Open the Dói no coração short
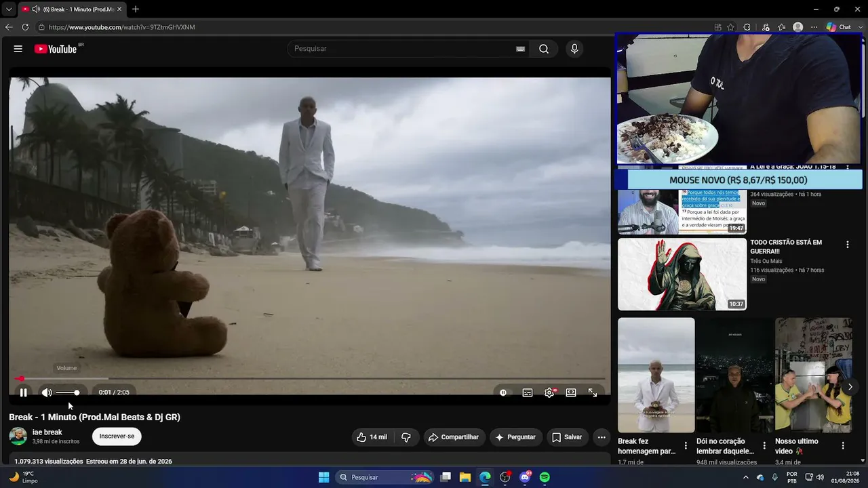The width and height of the screenshot is (868, 488). [x=735, y=375]
